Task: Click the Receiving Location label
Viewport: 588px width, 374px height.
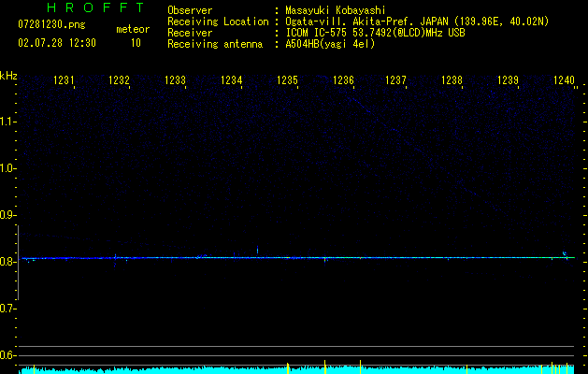Action: click(x=218, y=22)
